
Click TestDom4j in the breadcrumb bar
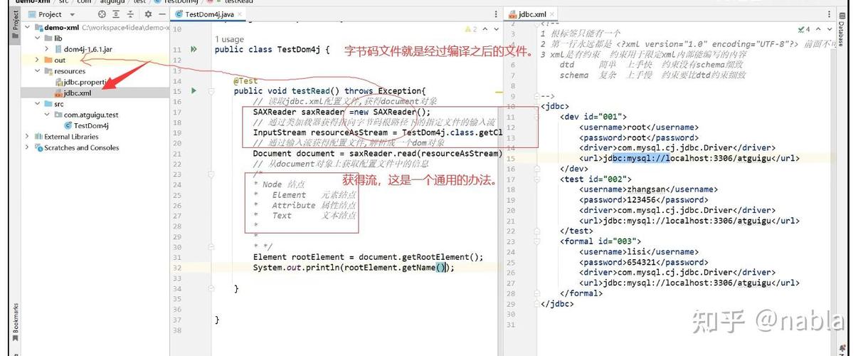point(182,2)
